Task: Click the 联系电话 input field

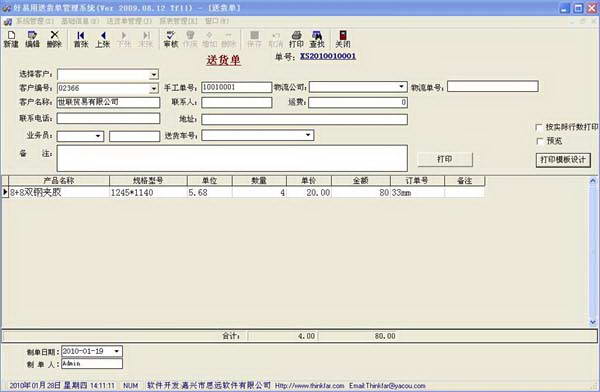Action: (108, 118)
